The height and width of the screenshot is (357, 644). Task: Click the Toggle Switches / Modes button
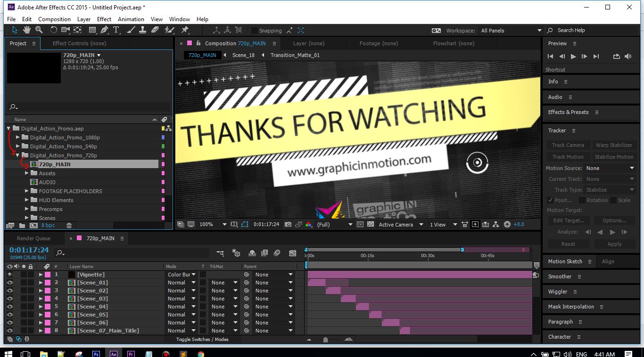click(x=202, y=339)
